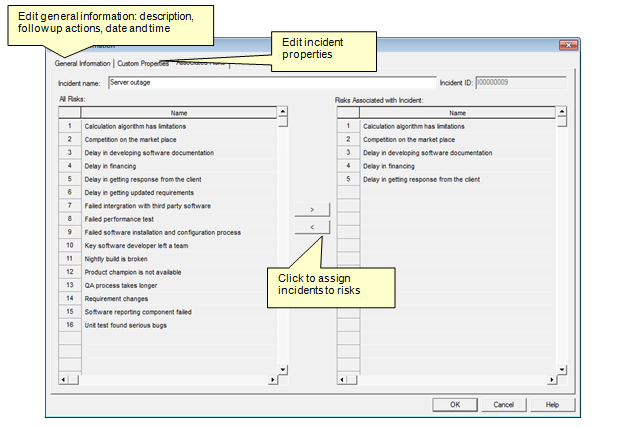Select 'Requirement changes' risk
The width and height of the screenshot is (623, 428).
[179, 298]
